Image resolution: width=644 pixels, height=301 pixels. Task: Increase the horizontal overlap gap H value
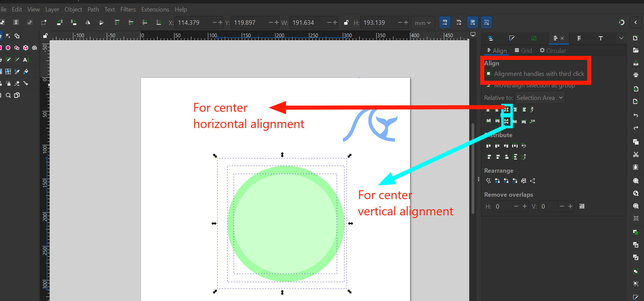pos(525,206)
